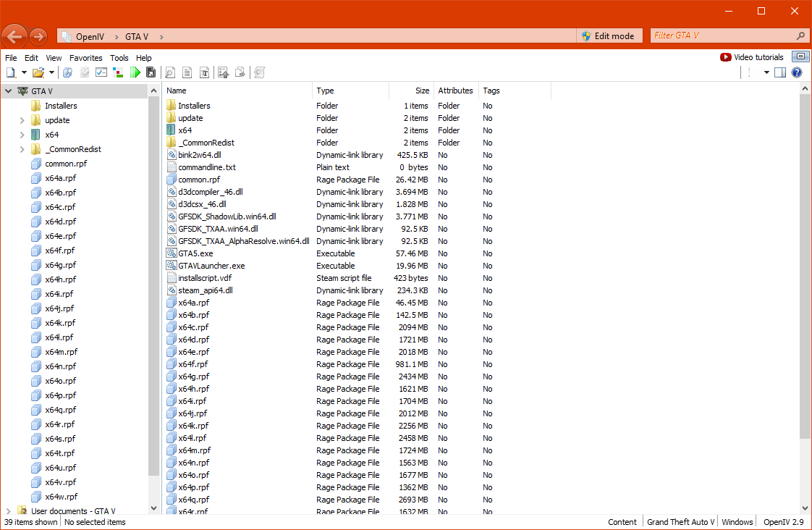812x530 pixels.
Task: Click the text document view toolbar icon
Action: [187, 72]
